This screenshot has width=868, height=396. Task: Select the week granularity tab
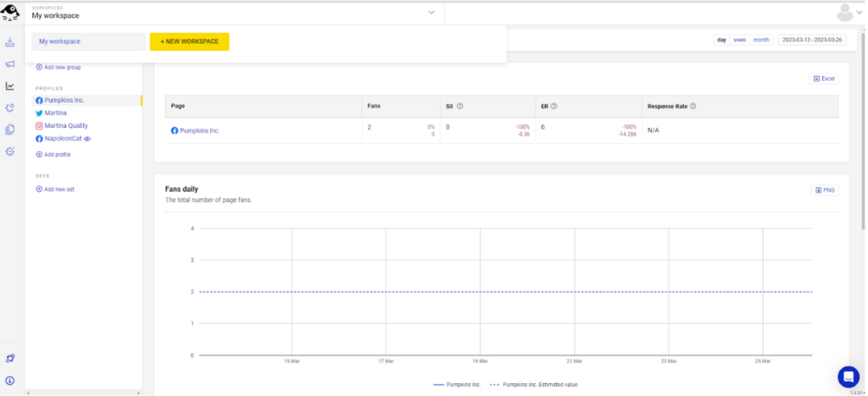(x=739, y=40)
